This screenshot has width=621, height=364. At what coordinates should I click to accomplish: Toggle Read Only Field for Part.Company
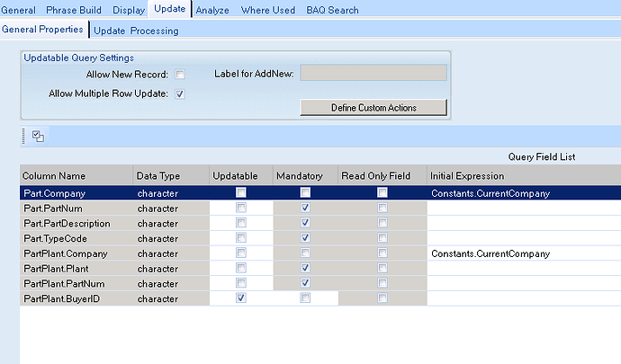[382, 192]
